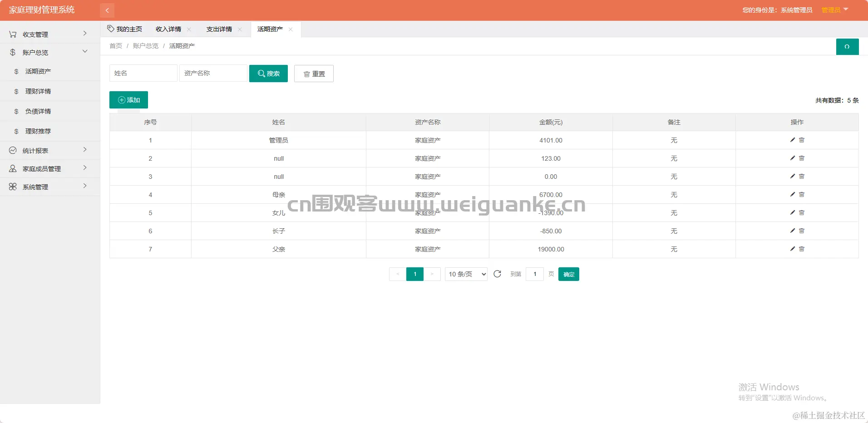Switch to the 支出详情 tab
This screenshot has width=868, height=423.
pyautogui.click(x=219, y=29)
